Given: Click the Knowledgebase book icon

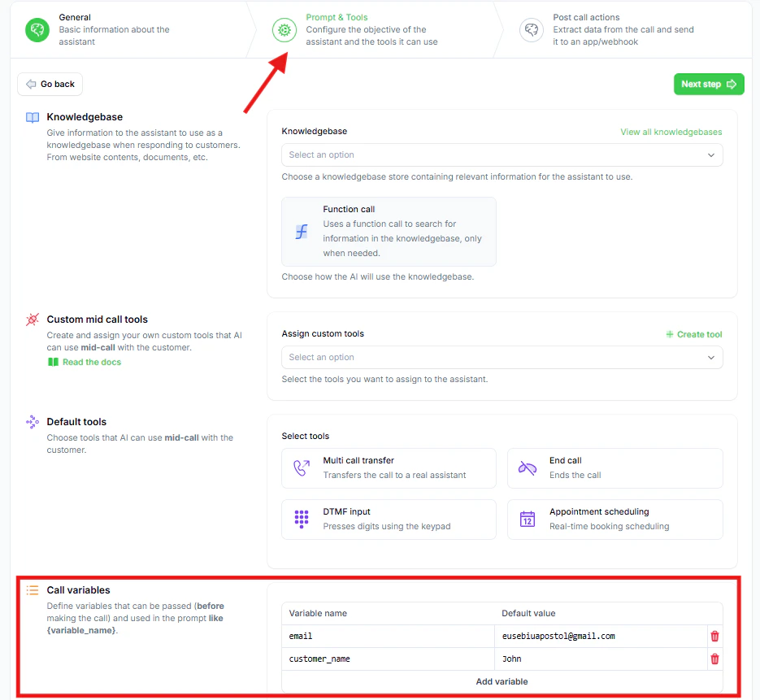Looking at the screenshot, I should [32, 116].
